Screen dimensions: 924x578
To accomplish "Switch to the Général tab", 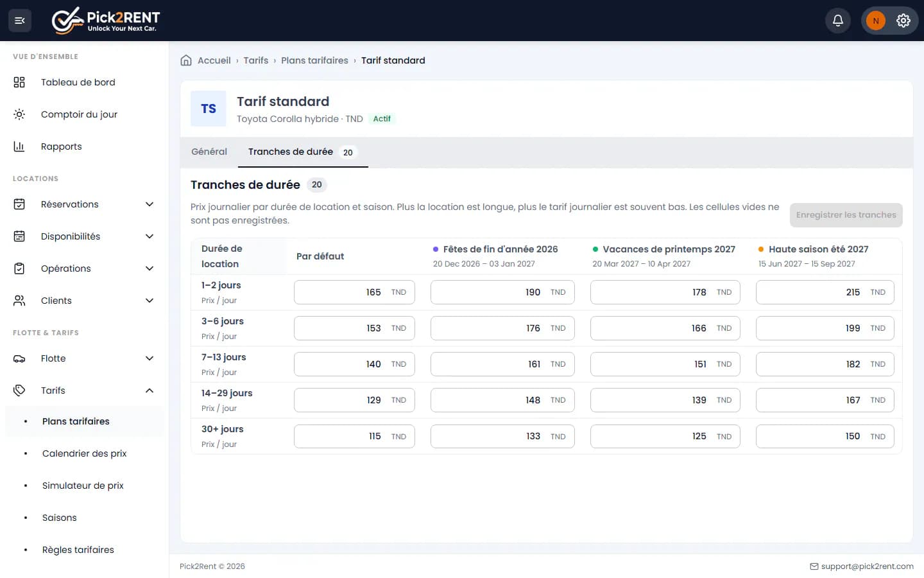I will [x=209, y=152].
